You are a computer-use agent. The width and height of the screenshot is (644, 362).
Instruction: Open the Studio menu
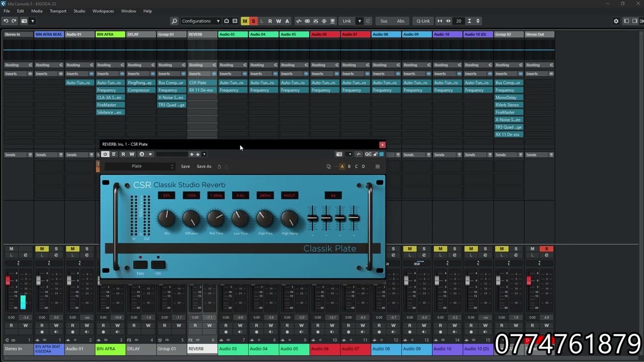click(x=79, y=11)
